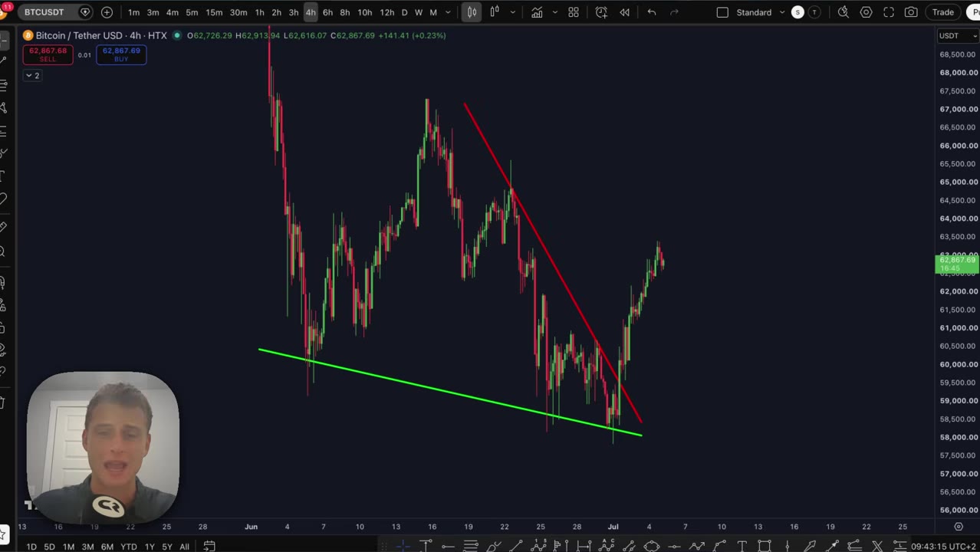This screenshot has height=552, width=980.
Task: Select the 1h timeframe
Action: [259, 12]
